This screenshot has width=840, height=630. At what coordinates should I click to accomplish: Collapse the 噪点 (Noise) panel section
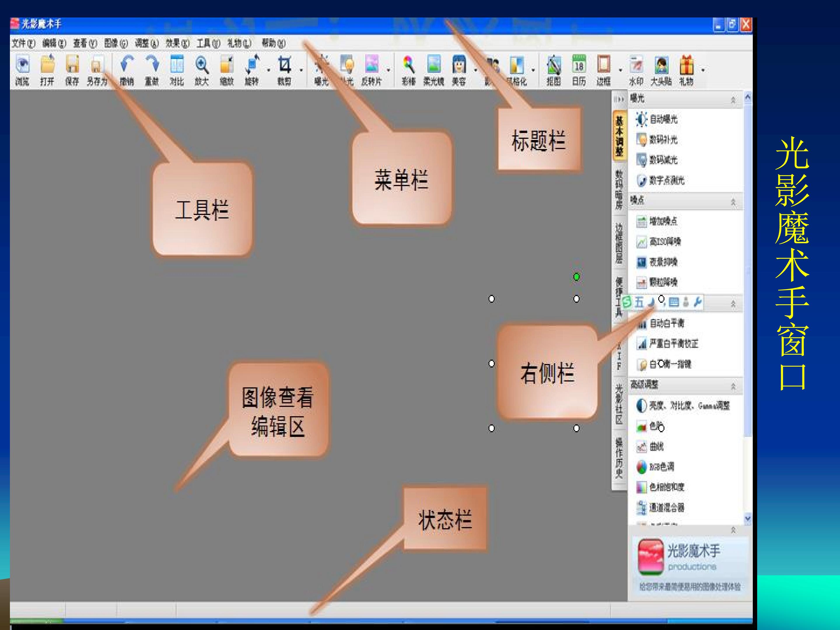pyautogui.click(x=733, y=202)
